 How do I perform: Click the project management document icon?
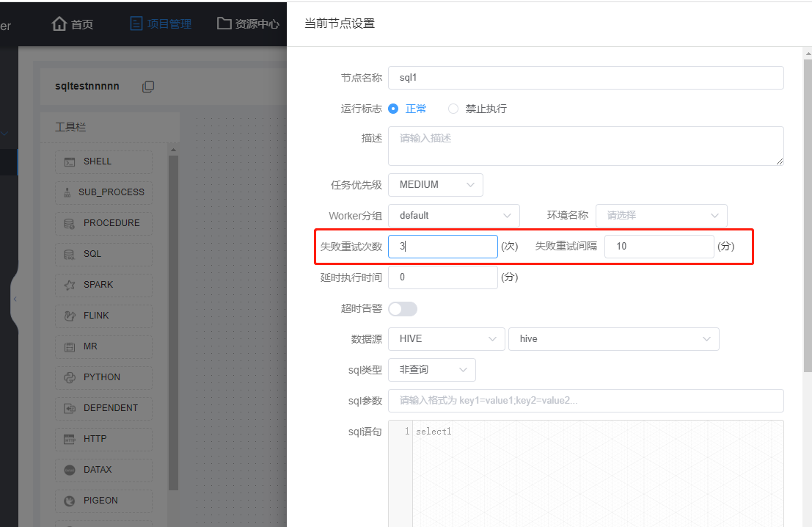[136, 23]
